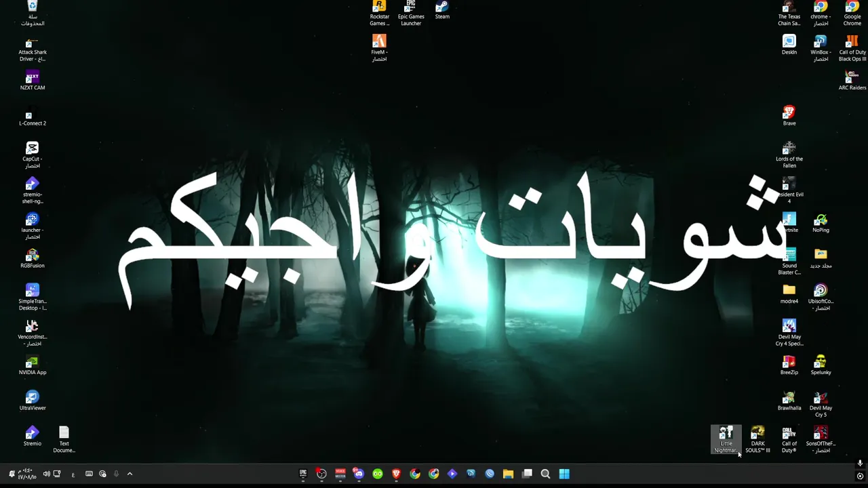The height and width of the screenshot is (488, 868).
Task: Open File Explorer from the taskbar
Action: 508,474
